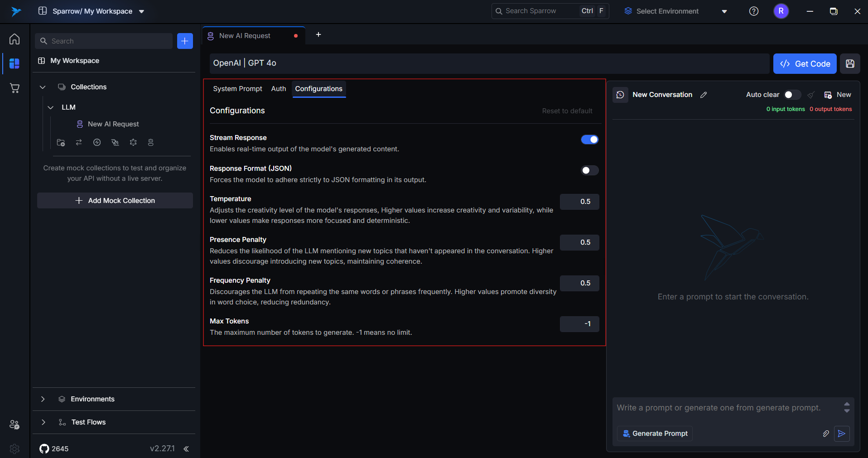Open the Select Environment dropdown
Image resolution: width=868 pixels, height=458 pixels.
click(675, 11)
